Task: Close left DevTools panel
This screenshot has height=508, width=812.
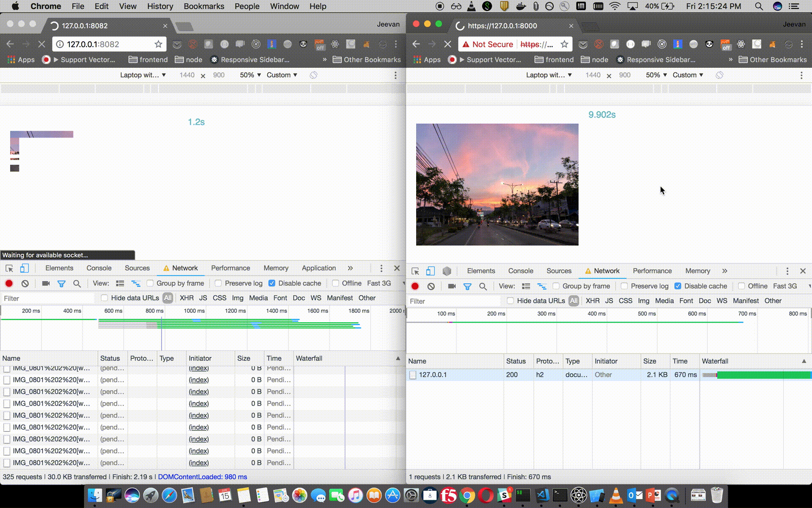Action: coord(397,268)
